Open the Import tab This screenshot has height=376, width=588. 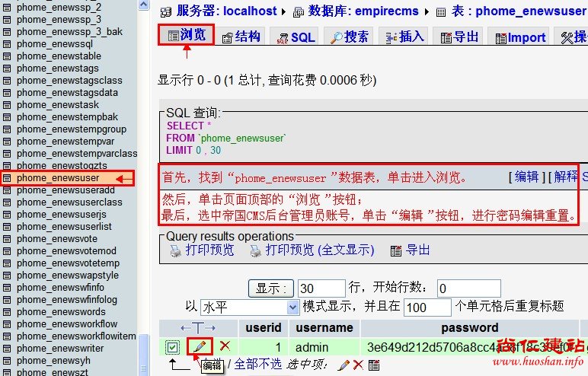coord(519,37)
